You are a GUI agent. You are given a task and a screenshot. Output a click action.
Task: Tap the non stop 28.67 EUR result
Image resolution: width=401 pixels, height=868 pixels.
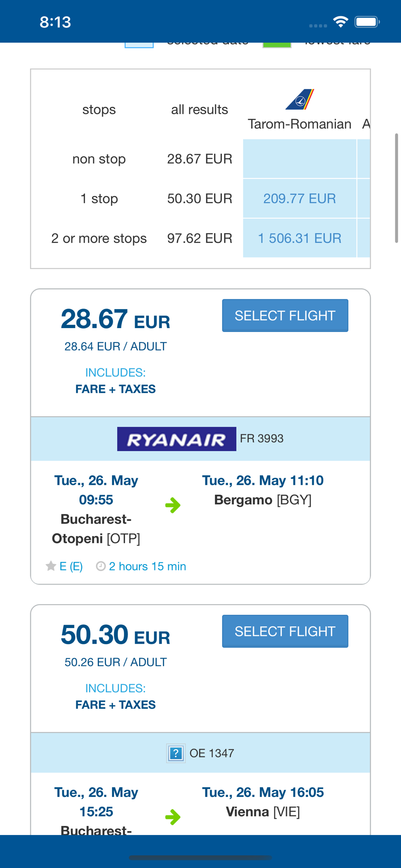200,159
